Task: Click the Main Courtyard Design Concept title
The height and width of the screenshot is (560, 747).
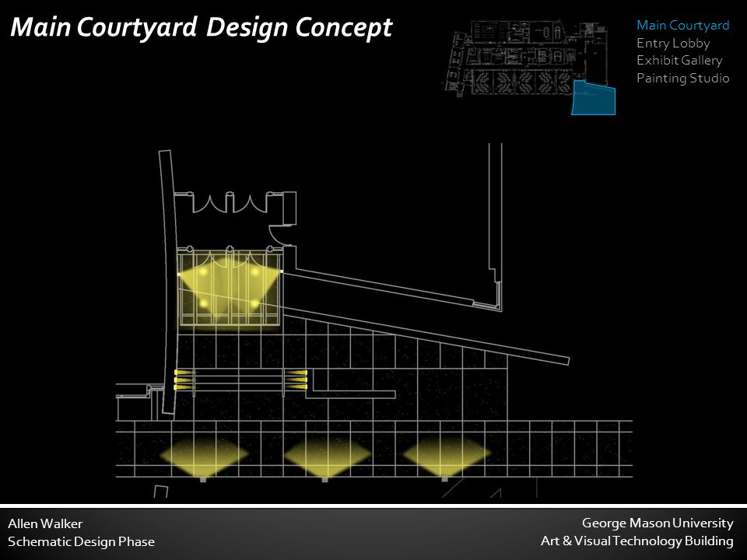Action: (201, 26)
